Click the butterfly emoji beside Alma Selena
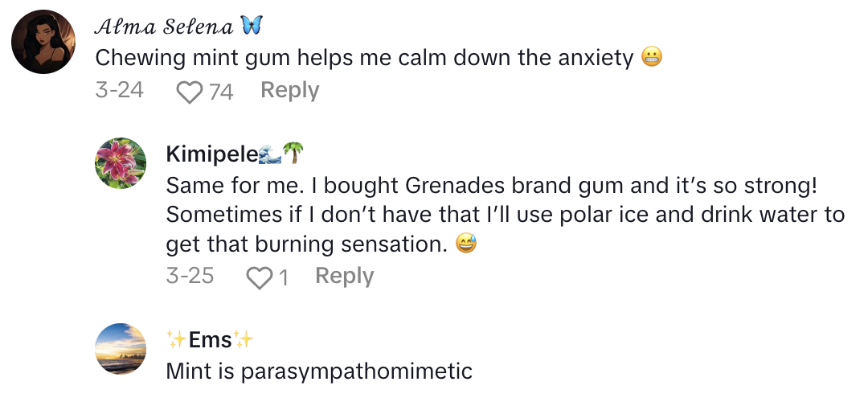The image size is (868, 394). pos(252,27)
